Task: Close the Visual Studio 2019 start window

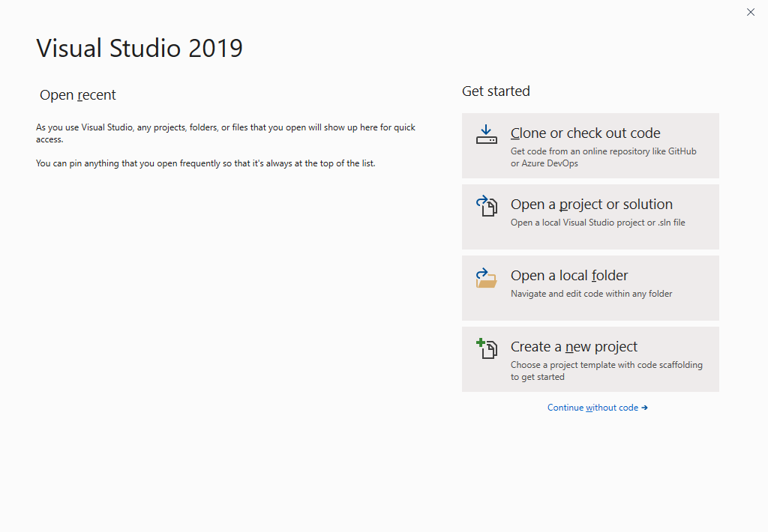Action: [750, 12]
